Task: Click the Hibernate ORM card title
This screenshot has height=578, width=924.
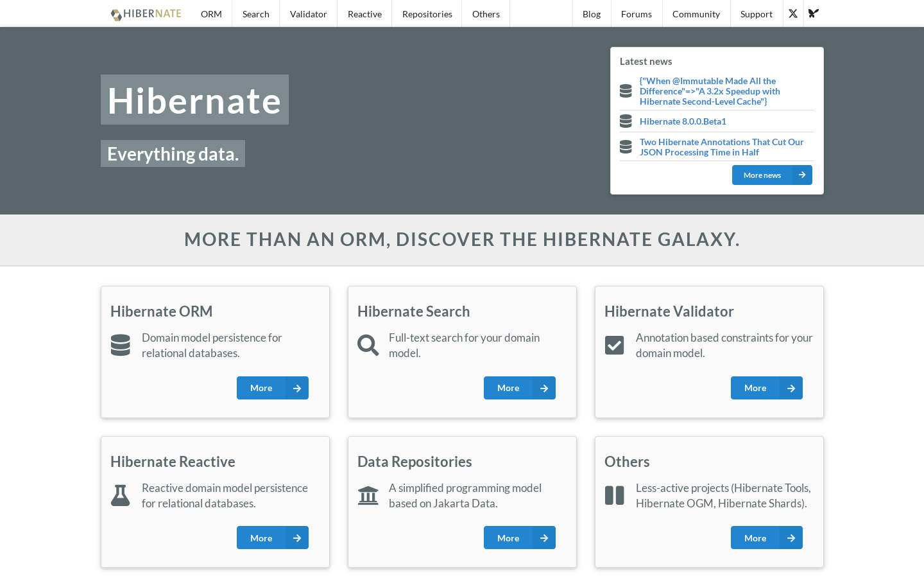Action: [x=162, y=311]
